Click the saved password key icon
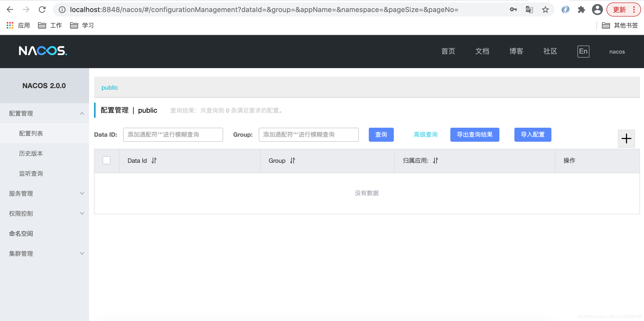This screenshot has height=321, width=644. coord(513,10)
